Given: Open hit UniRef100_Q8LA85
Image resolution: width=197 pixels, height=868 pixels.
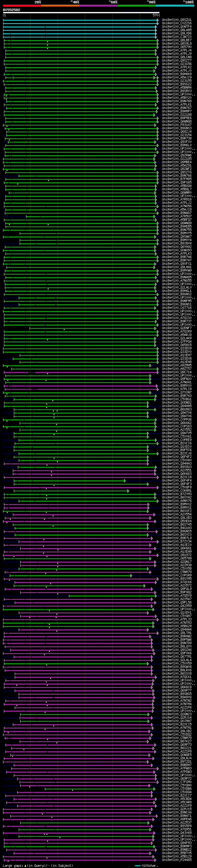Looking at the screenshot, I should pyautogui.click(x=176, y=30).
